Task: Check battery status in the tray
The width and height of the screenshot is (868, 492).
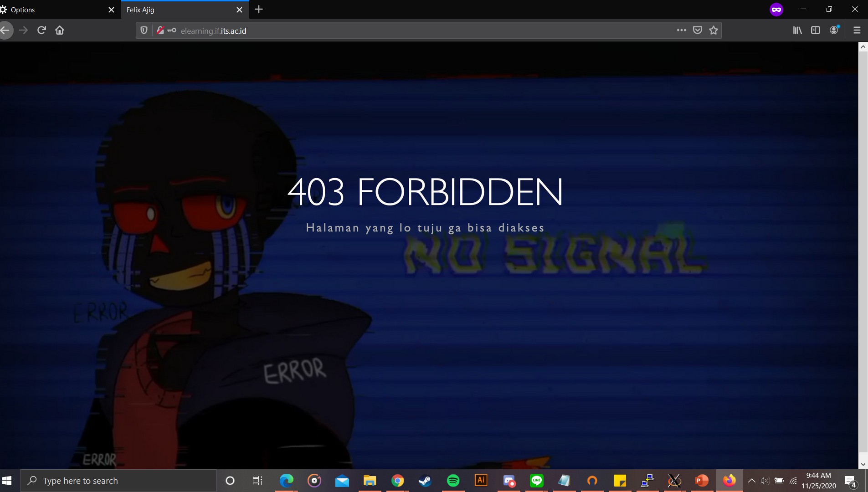Action: (779, 481)
